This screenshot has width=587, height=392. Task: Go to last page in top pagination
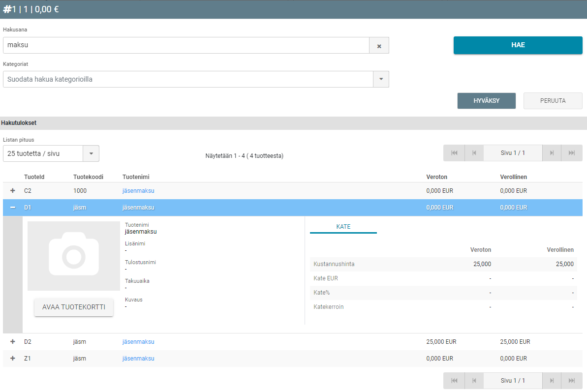(572, 153)
